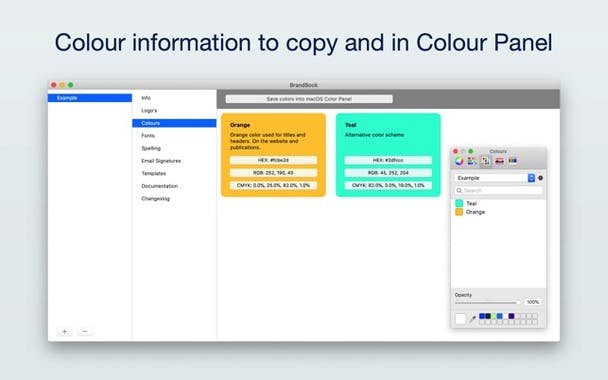The image size is (608, 380).
Task: Select the pencils picker mode
Action: pyautogui.click(x=513, y=161)
